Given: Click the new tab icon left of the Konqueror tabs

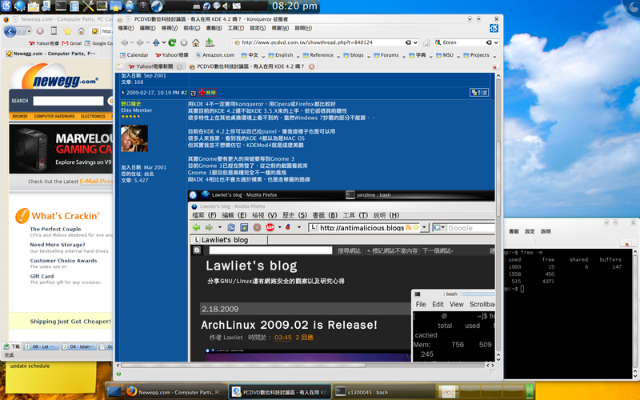Looking at the screenshot, I should (x=120, y=66).
